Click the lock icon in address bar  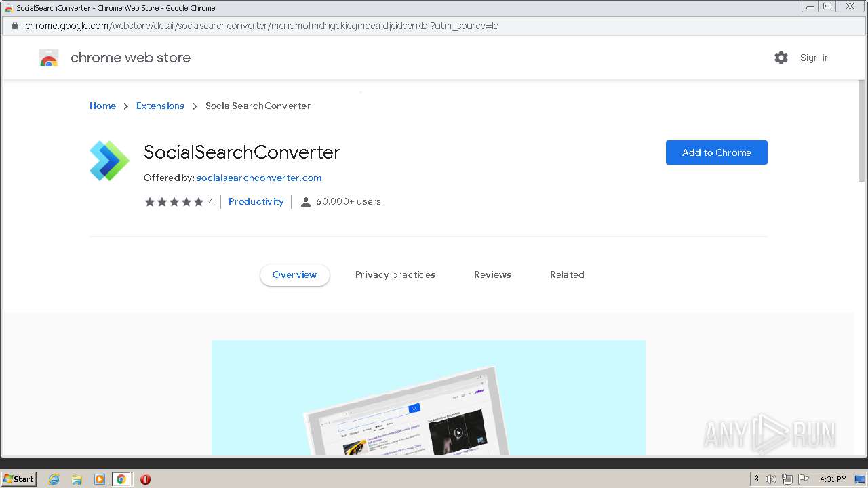click(14, 26)
